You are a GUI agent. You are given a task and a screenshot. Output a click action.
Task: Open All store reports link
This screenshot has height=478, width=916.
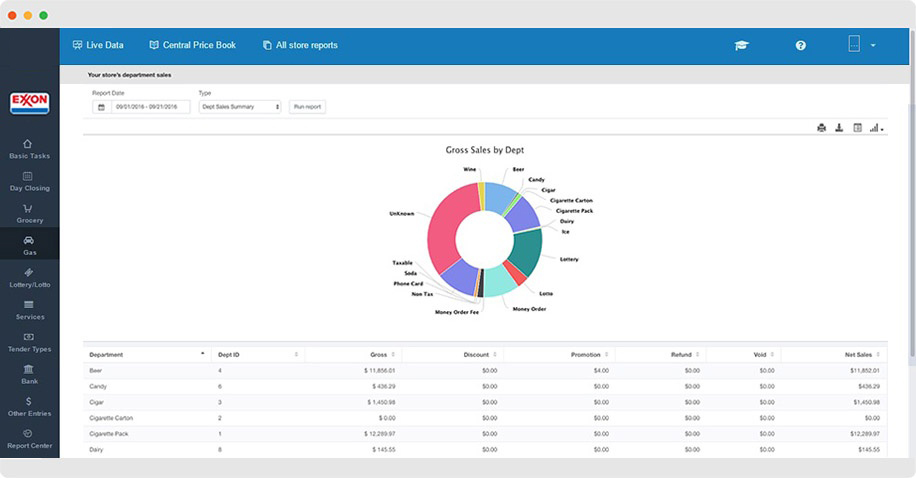[x=300, y=45]
